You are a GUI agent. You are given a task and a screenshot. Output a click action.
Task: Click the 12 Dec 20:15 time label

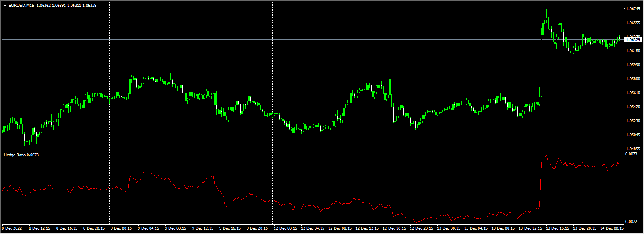[422, 228]
